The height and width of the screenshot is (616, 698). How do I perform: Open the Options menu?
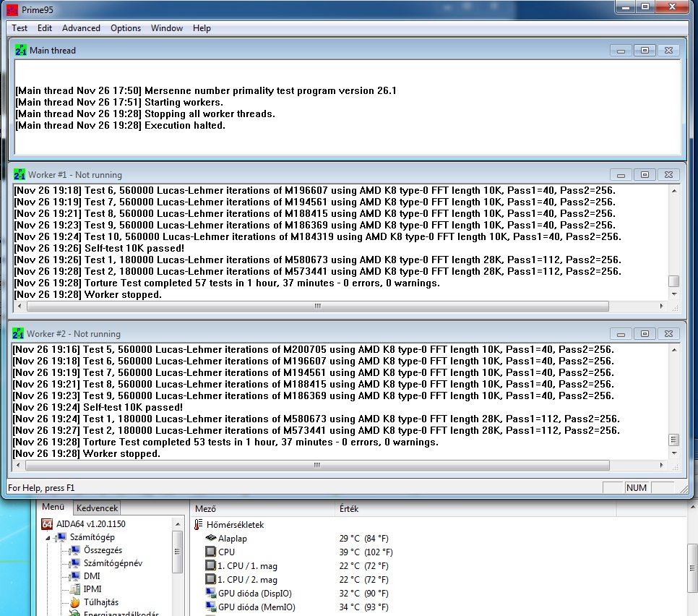pyautogui.click(x=126, y=28)
